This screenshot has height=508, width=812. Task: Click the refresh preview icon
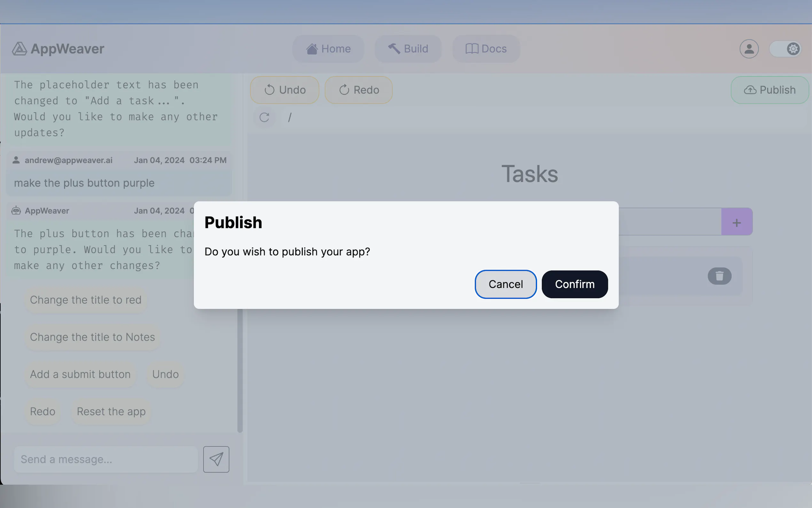click(x=264, y=117)
